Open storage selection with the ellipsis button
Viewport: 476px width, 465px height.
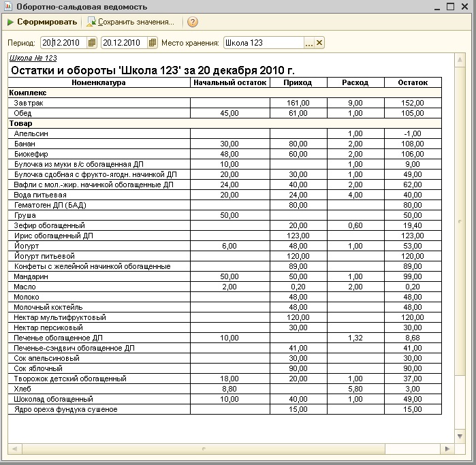click(308, 43)
